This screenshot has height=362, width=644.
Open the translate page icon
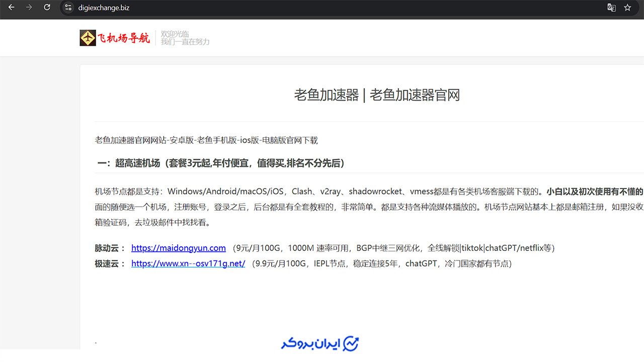point(611,8)
